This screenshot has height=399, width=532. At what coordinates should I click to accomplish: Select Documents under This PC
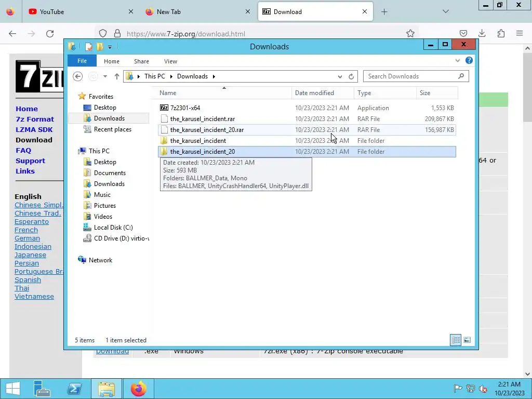pyautogui.click(x=110, y=172)
